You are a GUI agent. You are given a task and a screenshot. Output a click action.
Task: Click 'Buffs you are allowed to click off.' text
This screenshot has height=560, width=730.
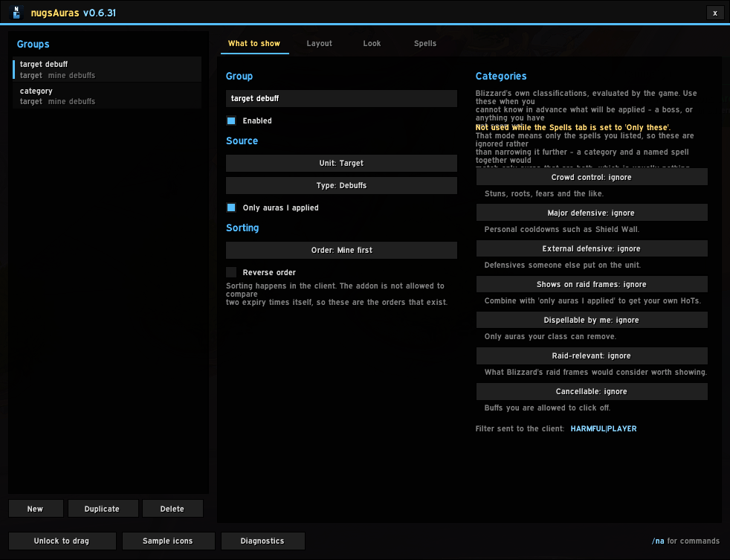547,408
